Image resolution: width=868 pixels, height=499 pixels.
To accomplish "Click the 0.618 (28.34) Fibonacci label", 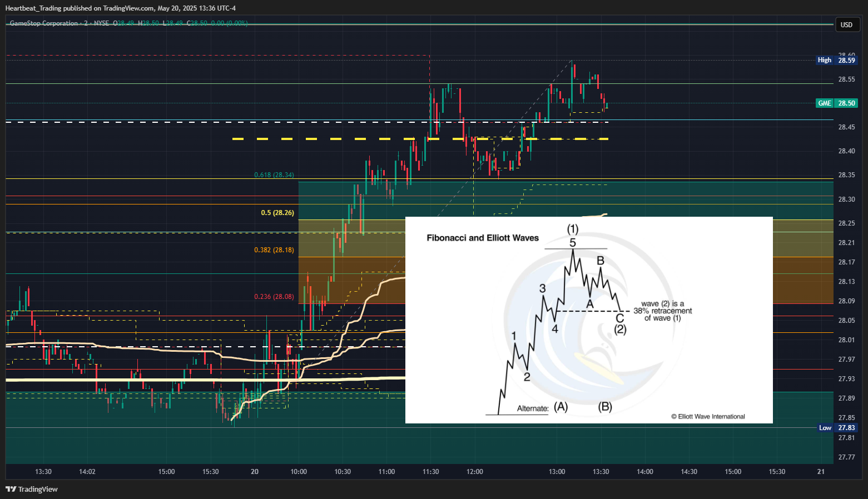I will coord(274,175).
